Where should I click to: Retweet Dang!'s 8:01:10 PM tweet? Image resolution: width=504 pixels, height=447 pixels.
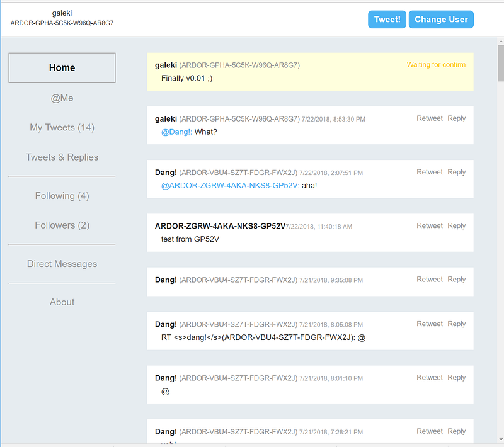click(430, 378)
